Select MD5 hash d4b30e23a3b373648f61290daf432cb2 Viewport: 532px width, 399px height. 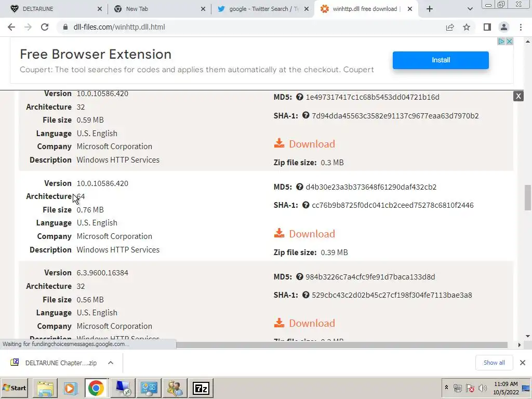(x=371, y=187)
